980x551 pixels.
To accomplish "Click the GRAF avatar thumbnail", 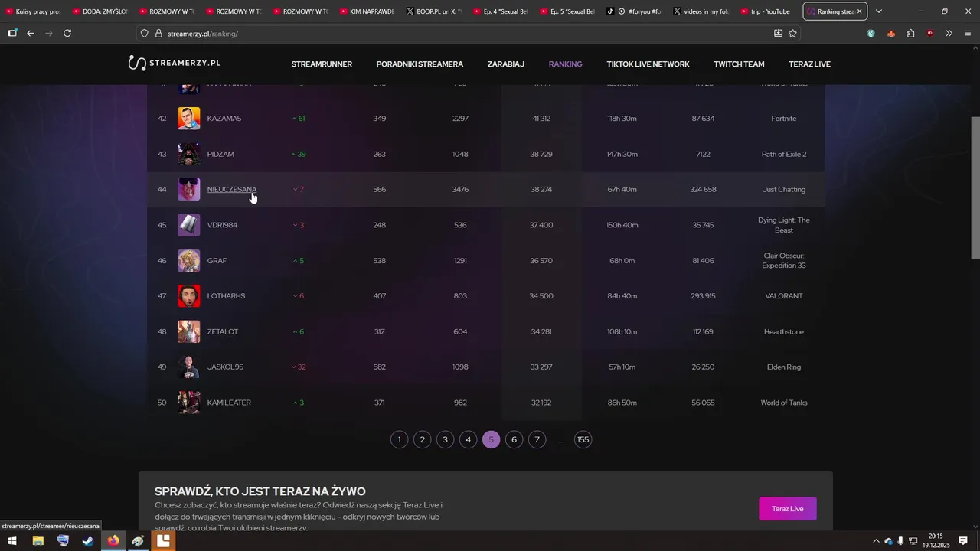I will [189, 261].
